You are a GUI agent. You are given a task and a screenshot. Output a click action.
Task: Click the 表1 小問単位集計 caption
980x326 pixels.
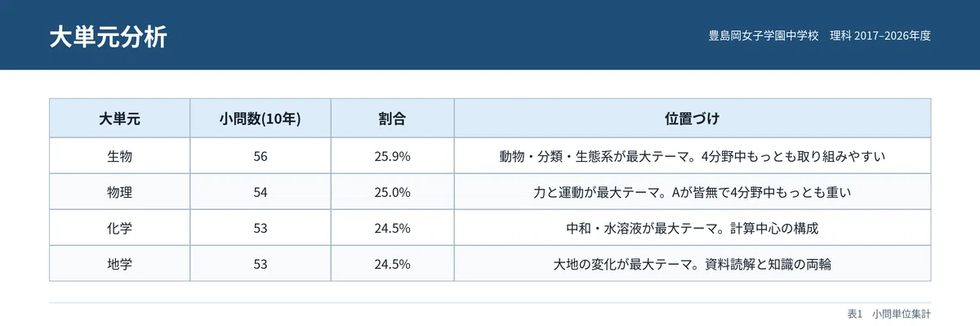click(x=889, y=313)
